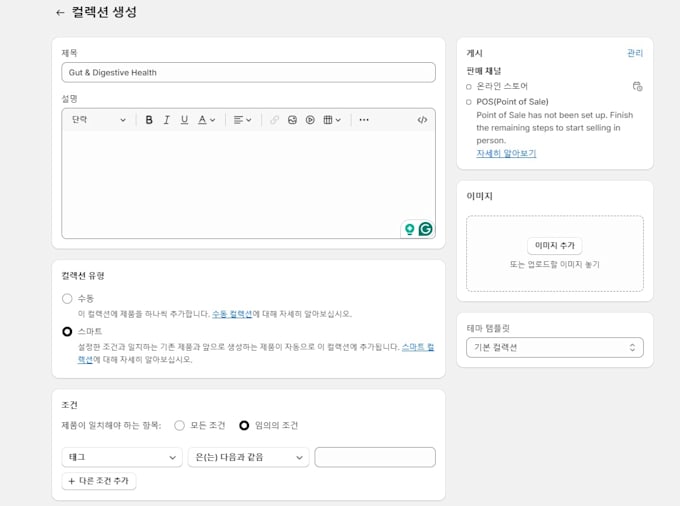Viewport: 680px width, 506px height.
Task: Open more formatting options (three dots)
Action: (x=364, y=120)
